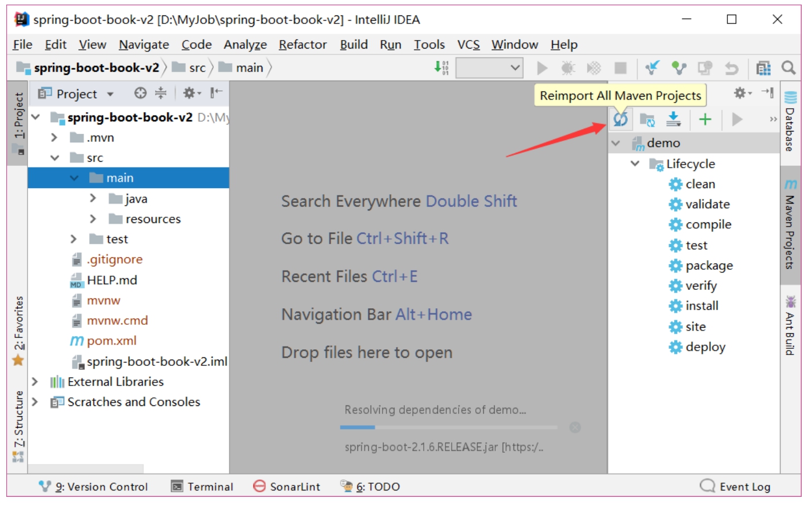The width and height of the screenshot is (812, 506).
Task: Click the scroll-from-source crosshair icon
Action: [x=140, y=93]
